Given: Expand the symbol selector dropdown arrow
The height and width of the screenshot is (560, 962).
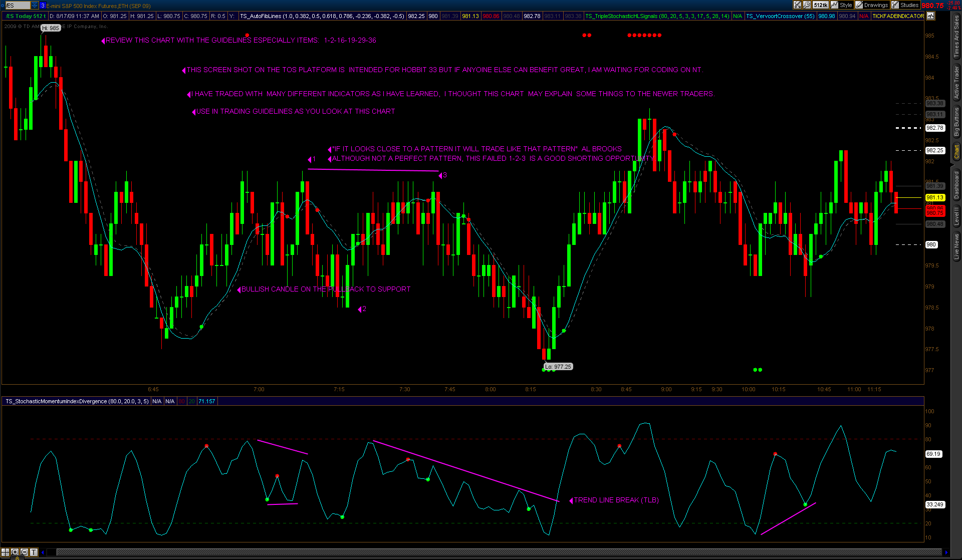Looking at the screenshot, I should tap(35, 6).
